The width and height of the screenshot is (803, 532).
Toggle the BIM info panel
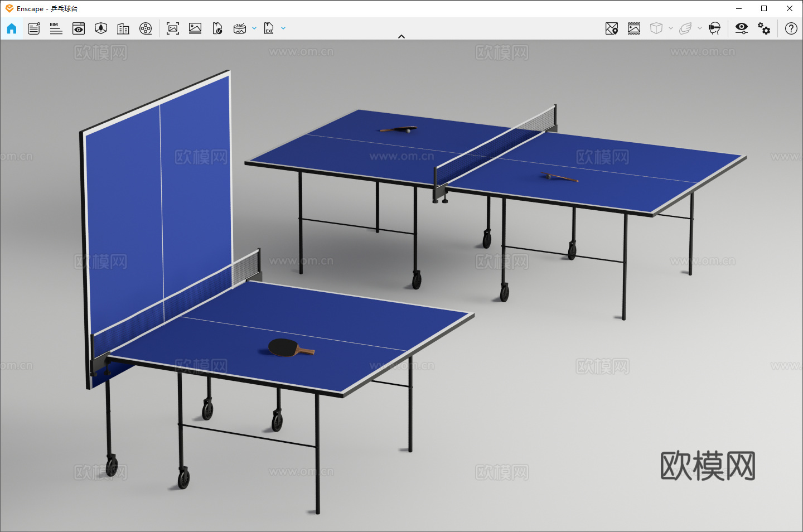tap(56, 28)
